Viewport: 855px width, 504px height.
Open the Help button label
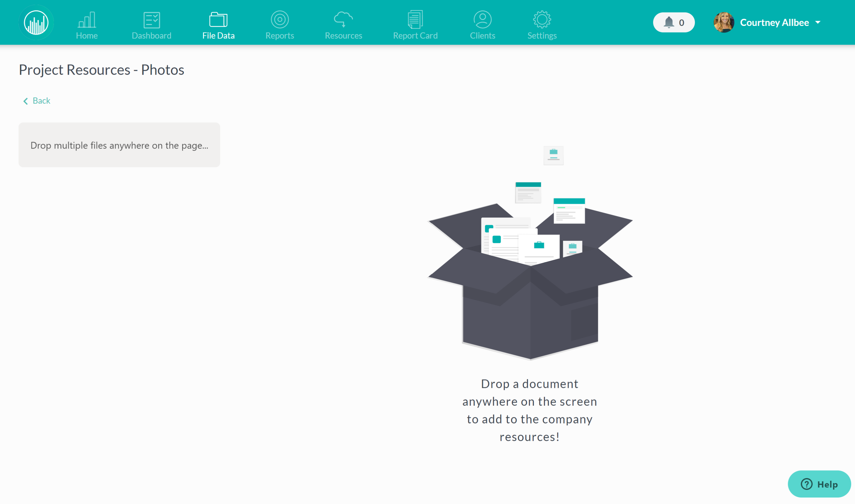click(x=827, y=484)
